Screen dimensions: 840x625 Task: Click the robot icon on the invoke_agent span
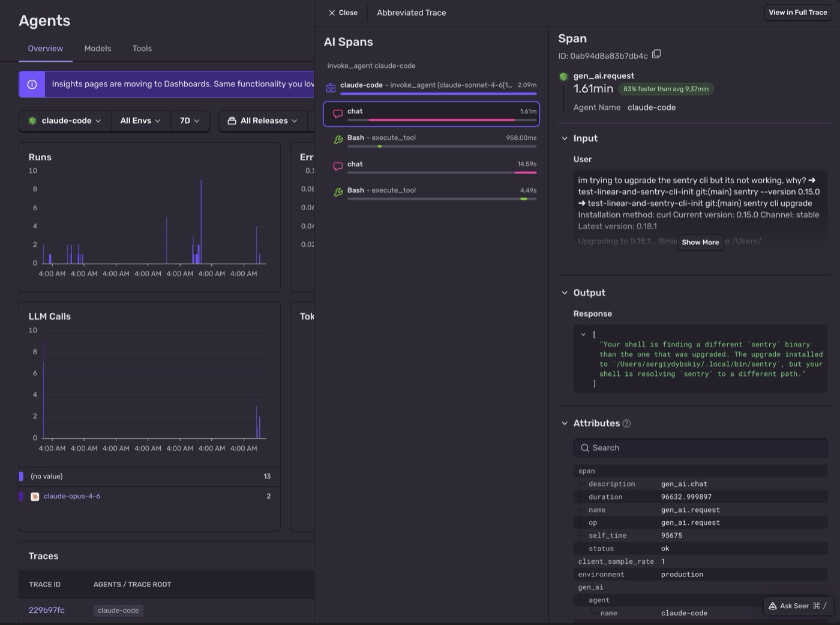tap(331, 87)
